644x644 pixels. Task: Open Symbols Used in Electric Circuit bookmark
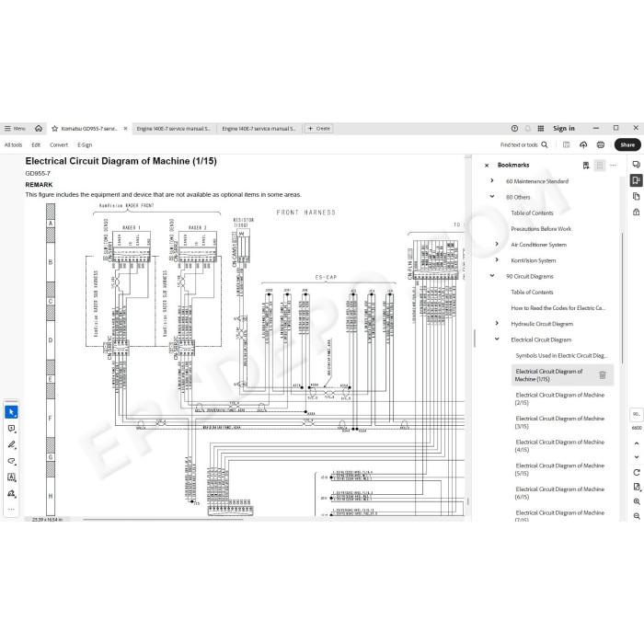point(561,356)
